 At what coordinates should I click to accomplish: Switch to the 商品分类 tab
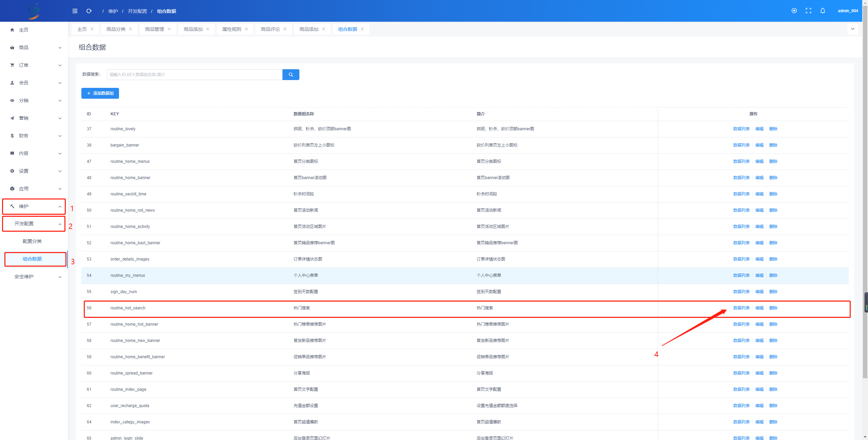click(116, 29)
